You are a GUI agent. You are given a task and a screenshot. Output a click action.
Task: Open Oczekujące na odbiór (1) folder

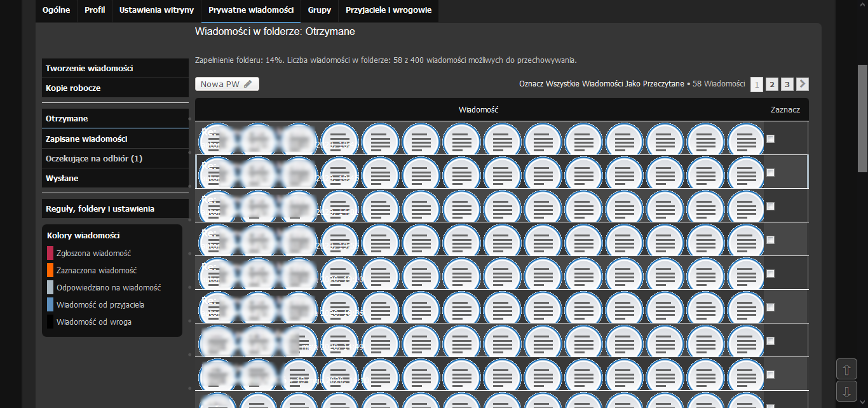pos(93,158)
